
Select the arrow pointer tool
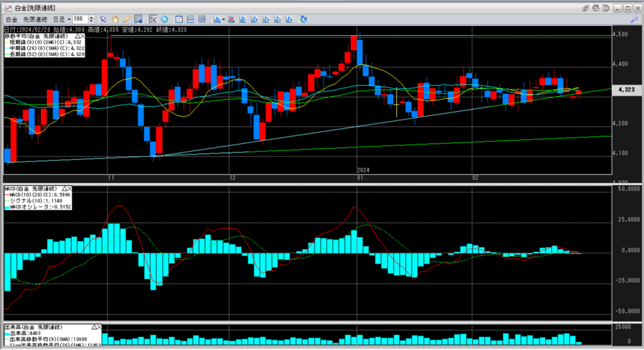[103, 20]
